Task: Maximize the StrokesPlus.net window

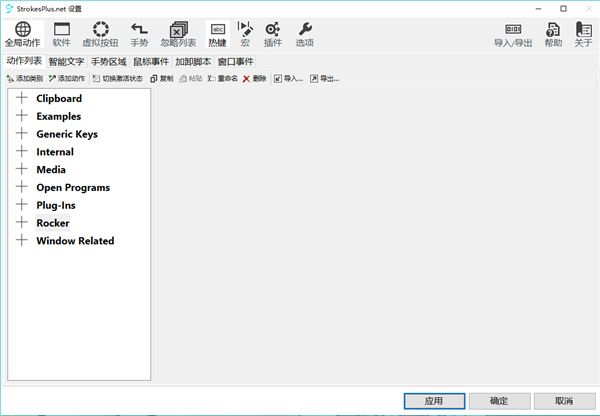Action: pyautogui.click(x=563, y=8)
